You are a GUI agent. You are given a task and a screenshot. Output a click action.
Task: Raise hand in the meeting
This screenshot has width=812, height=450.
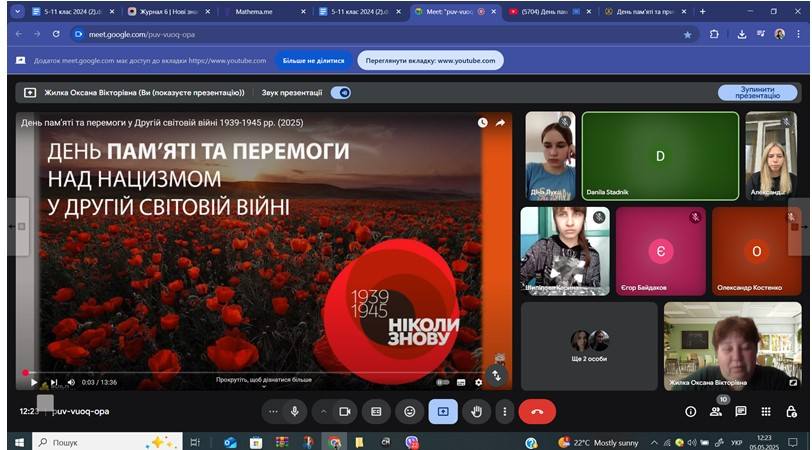(x=476, y=411)
